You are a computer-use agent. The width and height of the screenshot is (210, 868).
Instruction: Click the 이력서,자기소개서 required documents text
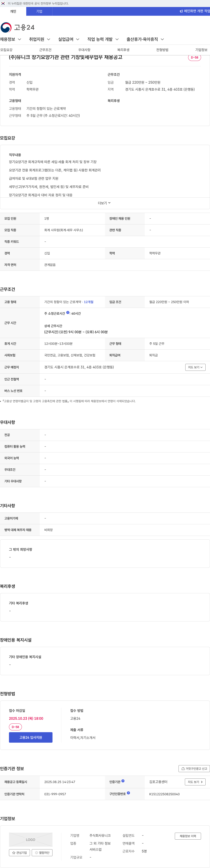click(x=83, y=738)
